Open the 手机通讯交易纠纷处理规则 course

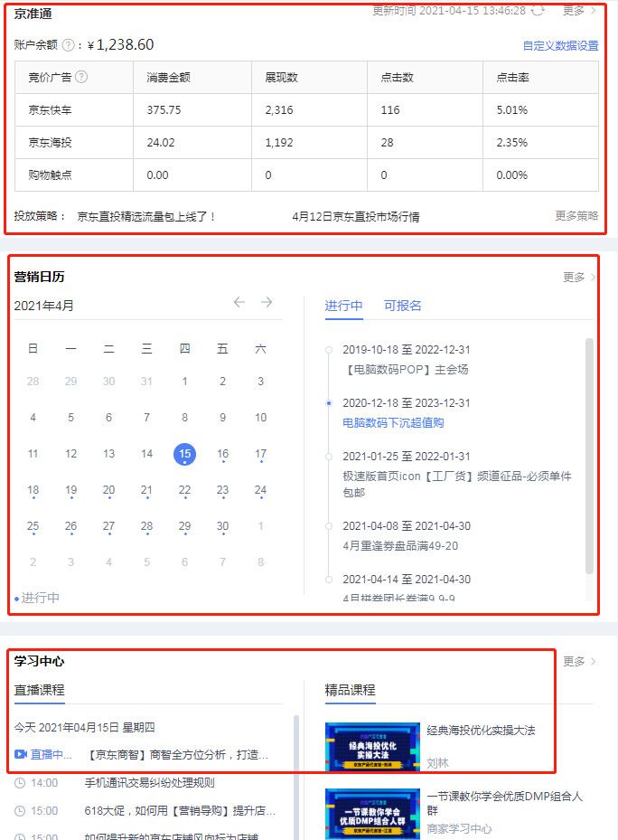click(149, 783)
